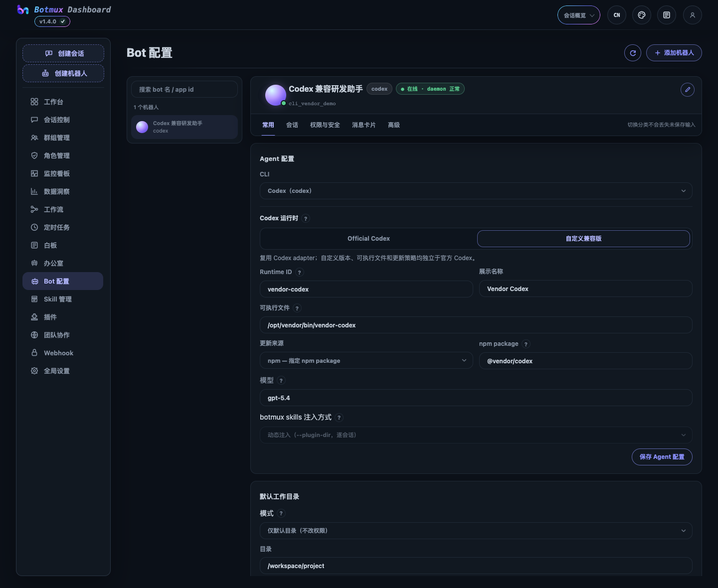Image resolution: width=718 pixels, height=588 pixels.
Task: Click the 可执行文件 path input field
Action: click(476, 325)
